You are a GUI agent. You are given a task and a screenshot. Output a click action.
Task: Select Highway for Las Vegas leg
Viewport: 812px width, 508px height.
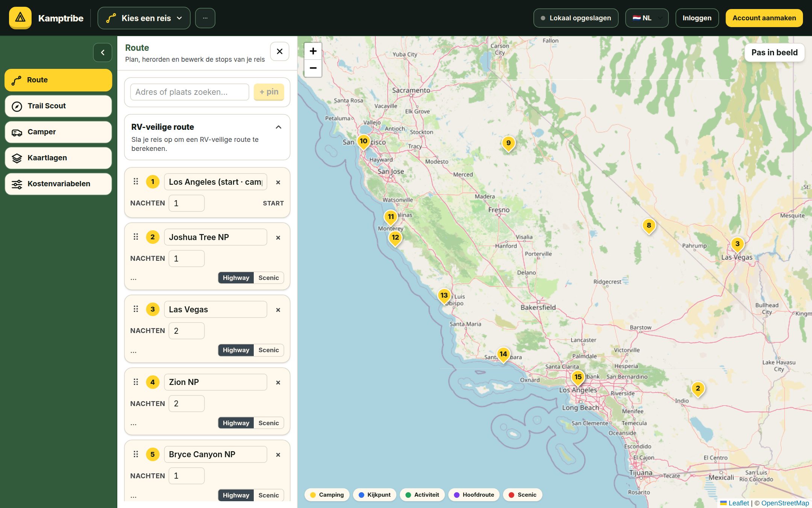236,350
